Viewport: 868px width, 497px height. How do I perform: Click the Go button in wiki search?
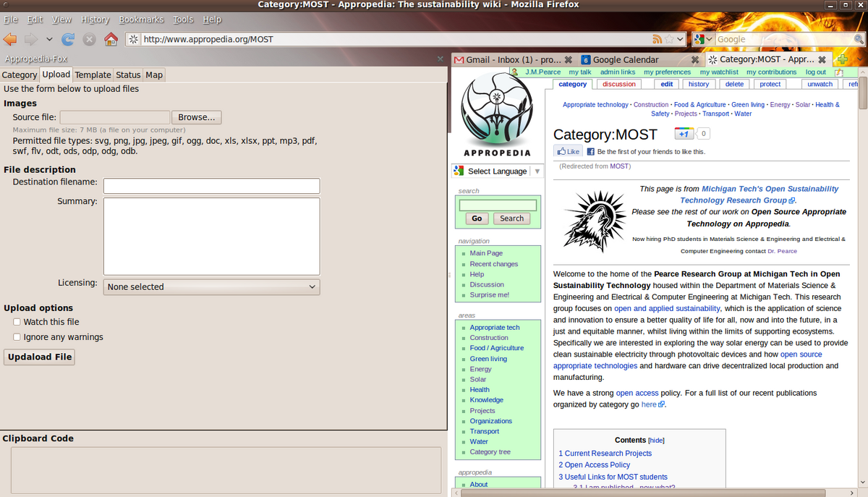click(477, 218)
